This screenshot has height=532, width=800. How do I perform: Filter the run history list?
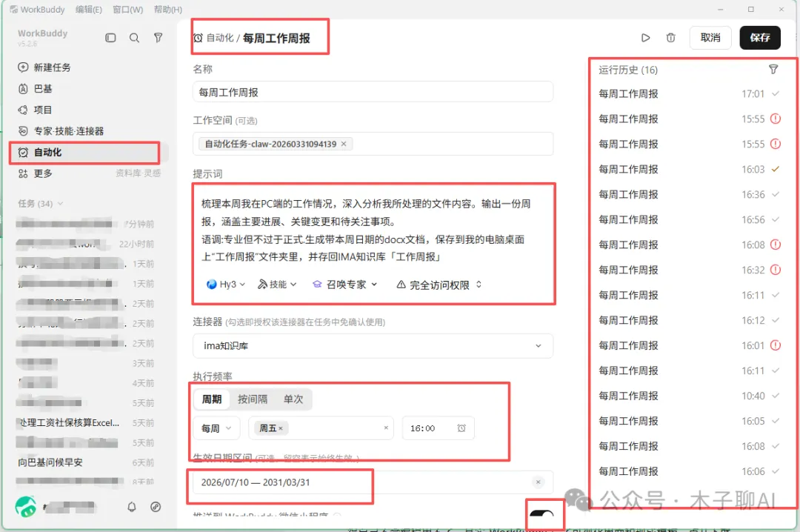773,70
